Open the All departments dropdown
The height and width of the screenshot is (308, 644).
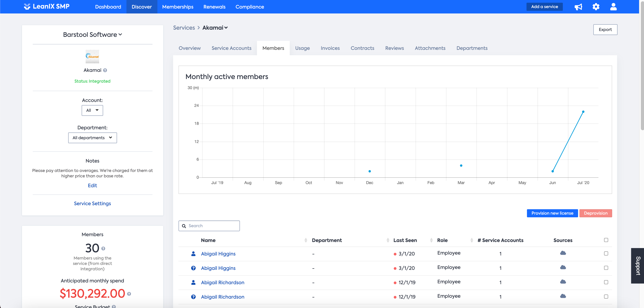tap(92, 138)
